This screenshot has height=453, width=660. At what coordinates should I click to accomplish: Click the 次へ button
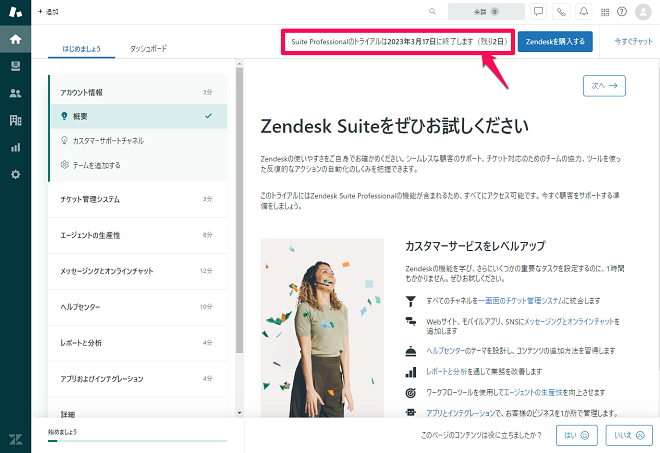click(604, 86)
